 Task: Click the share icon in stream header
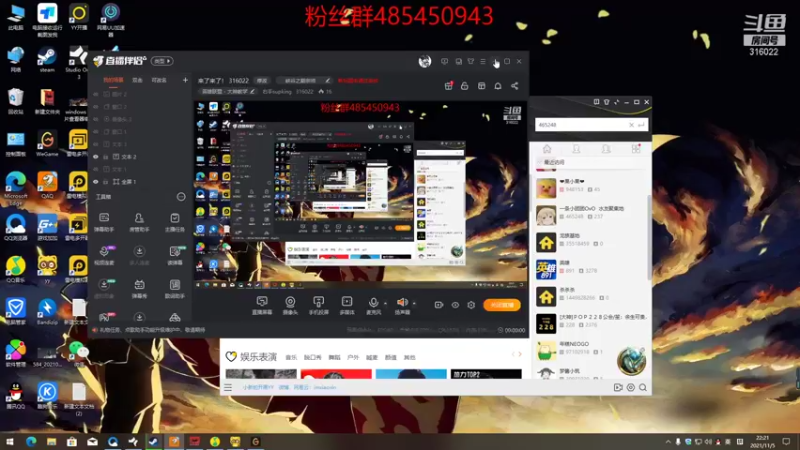tap(514, 86)
